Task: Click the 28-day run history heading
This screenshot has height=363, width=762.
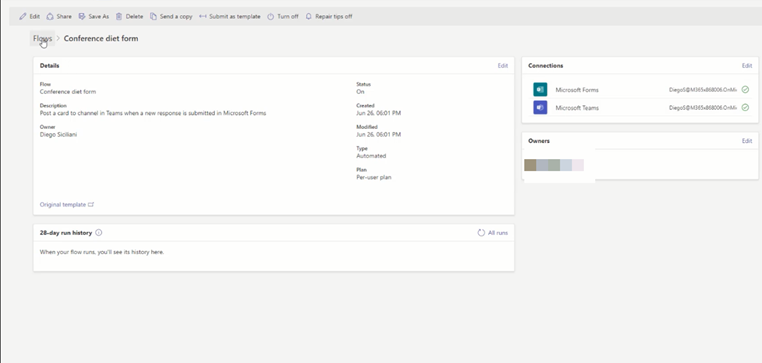Action: pyautogui.click(x=66, y=233)
